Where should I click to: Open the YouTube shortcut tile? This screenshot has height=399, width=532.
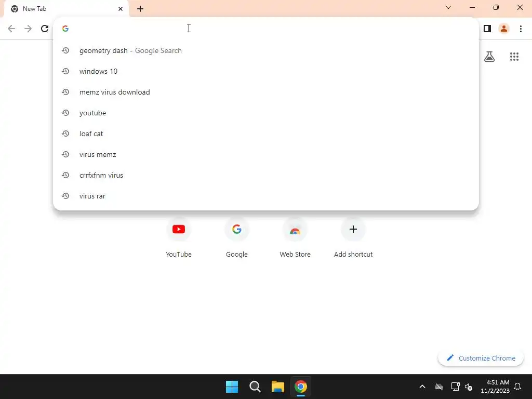click(179, 237)
